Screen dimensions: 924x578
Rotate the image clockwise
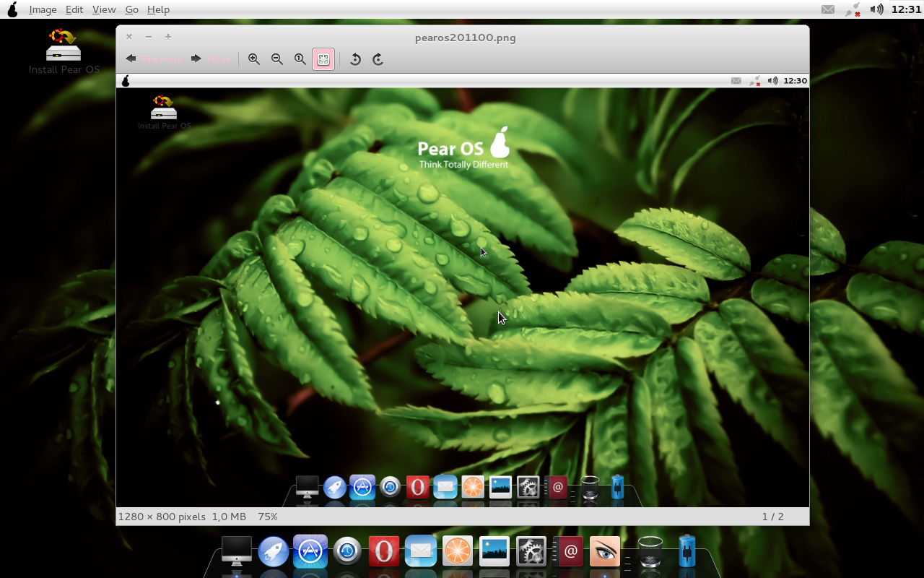(378, 59)
